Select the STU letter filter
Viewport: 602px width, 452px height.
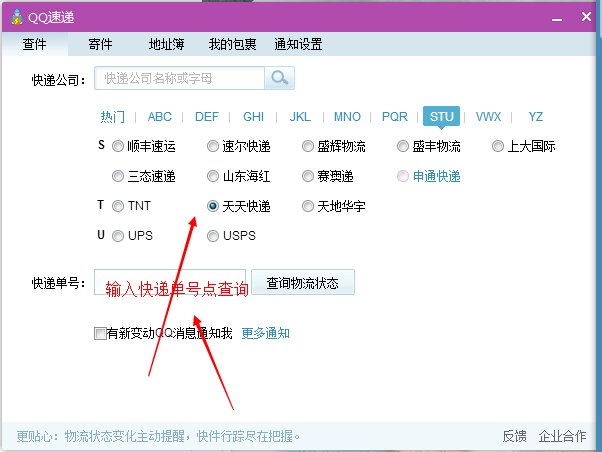pyautogui.click(x=442, y=116)
